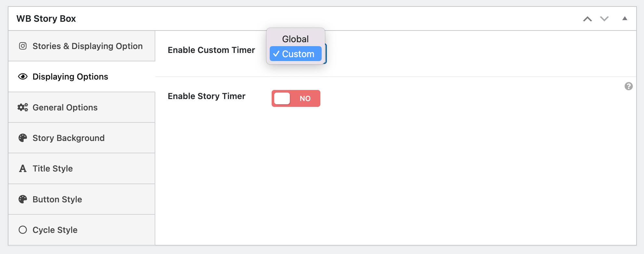Click the gears icon beside General Options
Image resolution: width=644 pixels, height=254 pixels.
point(23,108)
